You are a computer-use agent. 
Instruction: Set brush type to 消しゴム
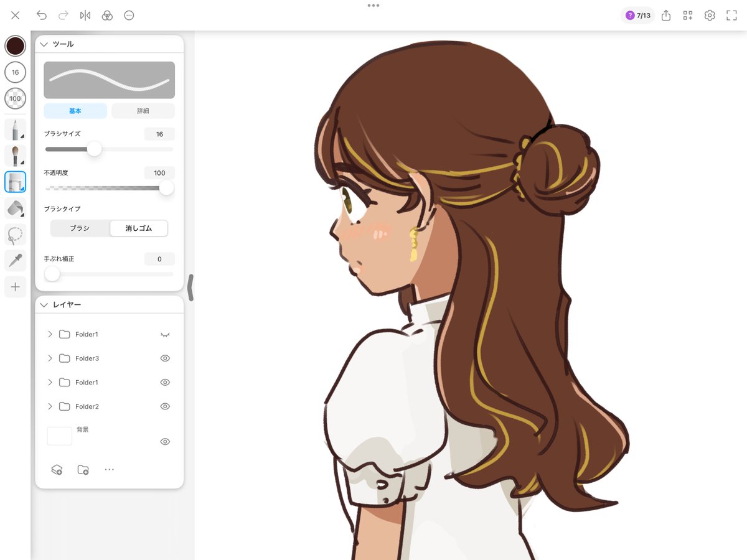click(138, 228)
